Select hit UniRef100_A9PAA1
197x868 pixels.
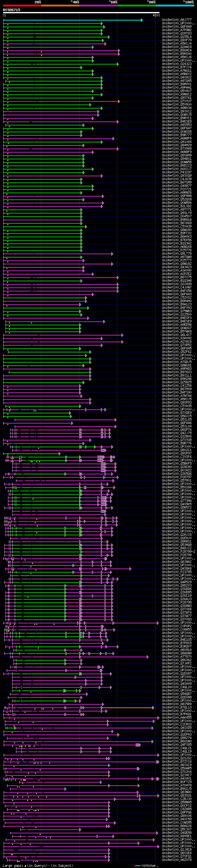(177, 87)
